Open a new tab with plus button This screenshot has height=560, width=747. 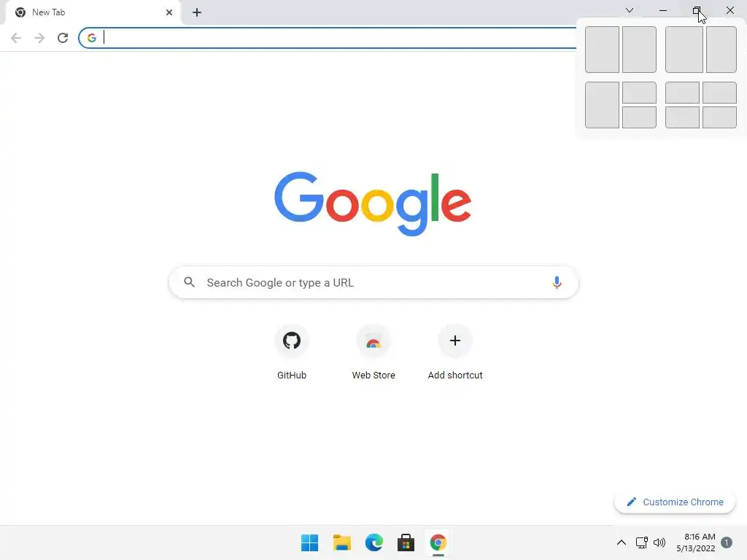[197, 12]
